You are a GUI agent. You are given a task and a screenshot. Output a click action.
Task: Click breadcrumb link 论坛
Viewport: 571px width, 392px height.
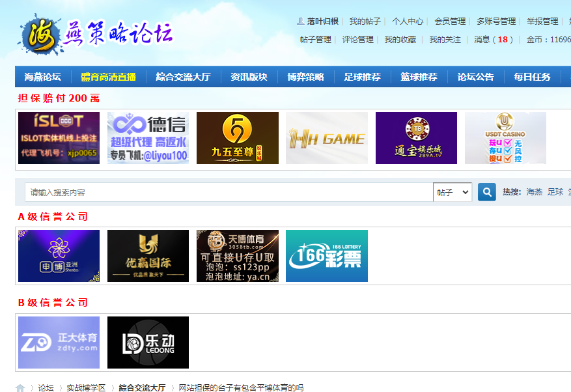[x=46, y=387]
